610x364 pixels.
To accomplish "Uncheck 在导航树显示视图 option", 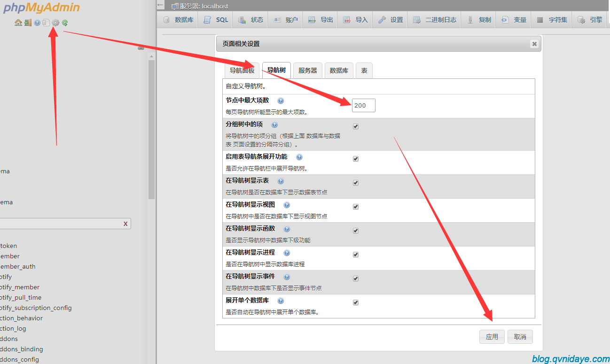I will coord(356,207).
